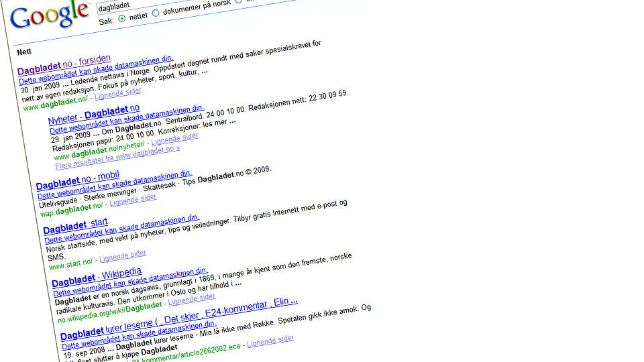Viewport: 644px width, 362px height.
Task: Click warning link under Dagbladet lurer leserne
Action: pos(139,336)
